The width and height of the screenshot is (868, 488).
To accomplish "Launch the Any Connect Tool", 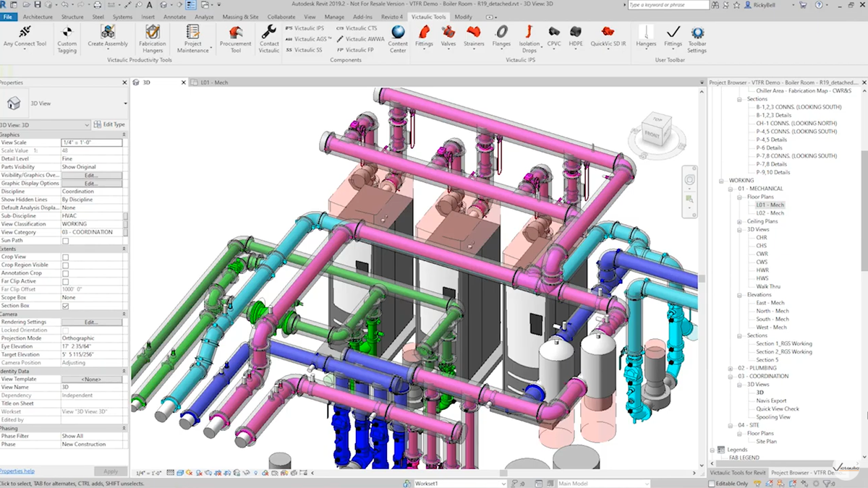I will tap(25, 37).
